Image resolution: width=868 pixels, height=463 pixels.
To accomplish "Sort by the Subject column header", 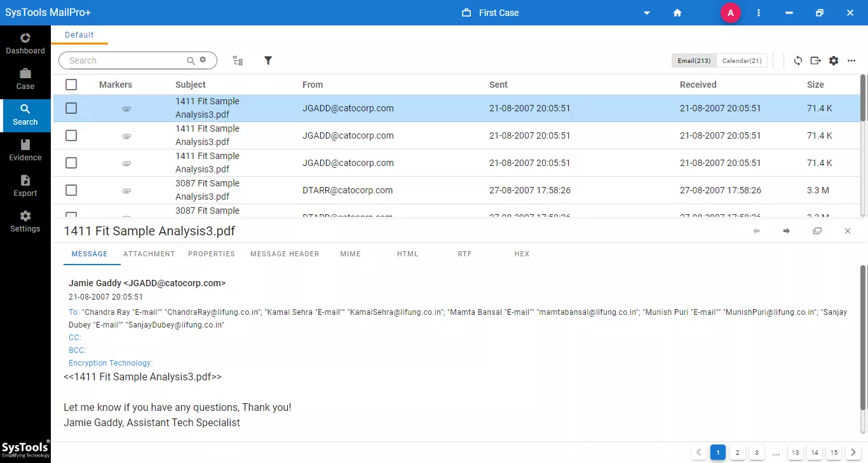I will 191,85.
